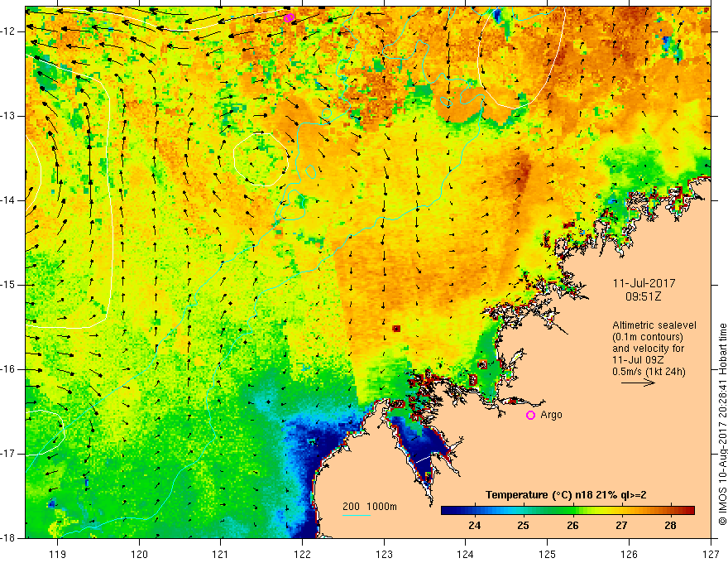Click the velocity scale reference arrow
728x563 pixels.
click(x=638, y=383)
